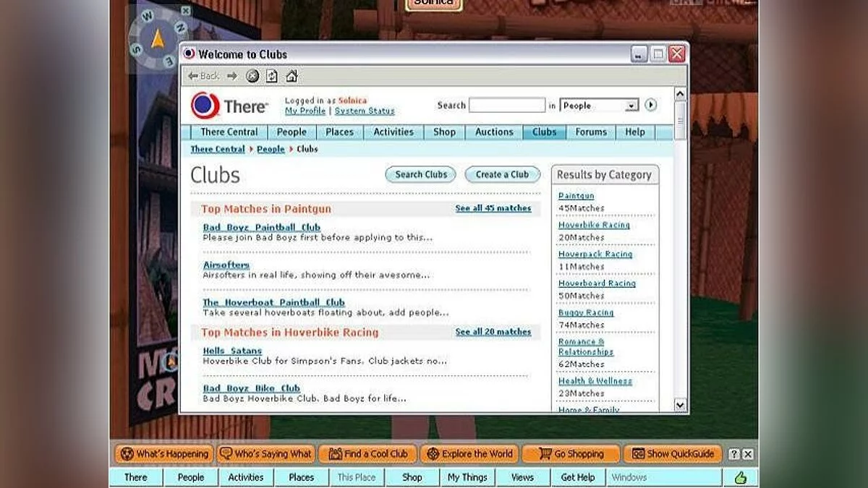Switch to the There Central tab
Image resolution: width=868 pixels, height=488 pixels.
[x=229, y=132]
